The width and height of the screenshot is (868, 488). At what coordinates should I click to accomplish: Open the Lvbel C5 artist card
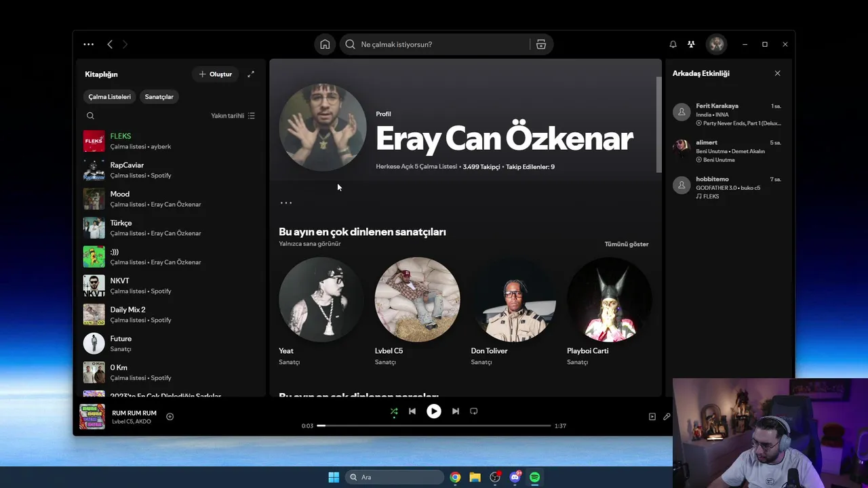418,312
